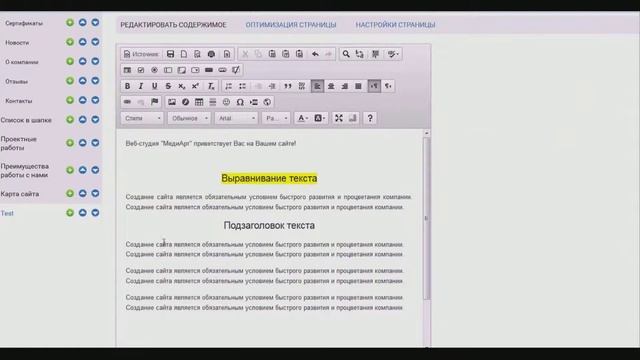640x360 pixels.
Task: Open the Новости page in sidebar
Action: click(17, 42)
